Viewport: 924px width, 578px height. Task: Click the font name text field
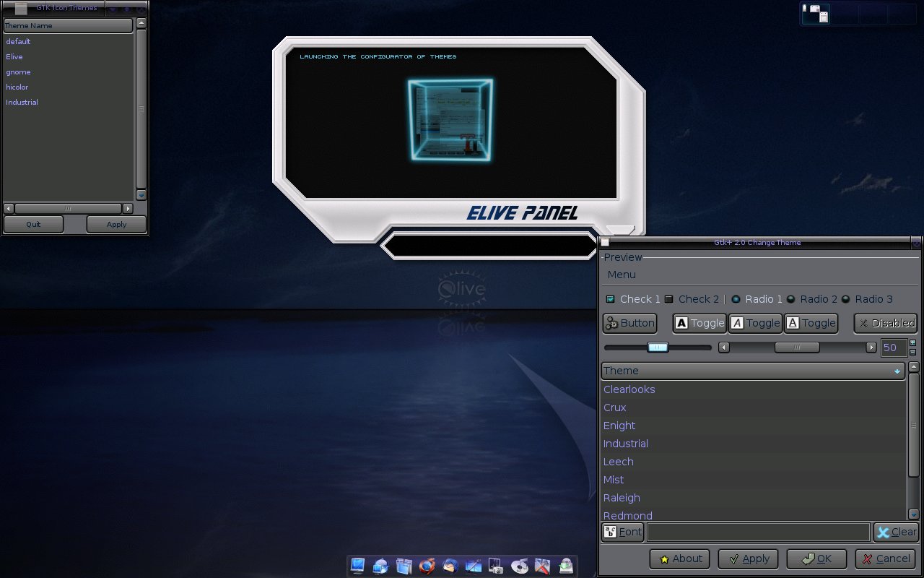[x=758, y=532]
